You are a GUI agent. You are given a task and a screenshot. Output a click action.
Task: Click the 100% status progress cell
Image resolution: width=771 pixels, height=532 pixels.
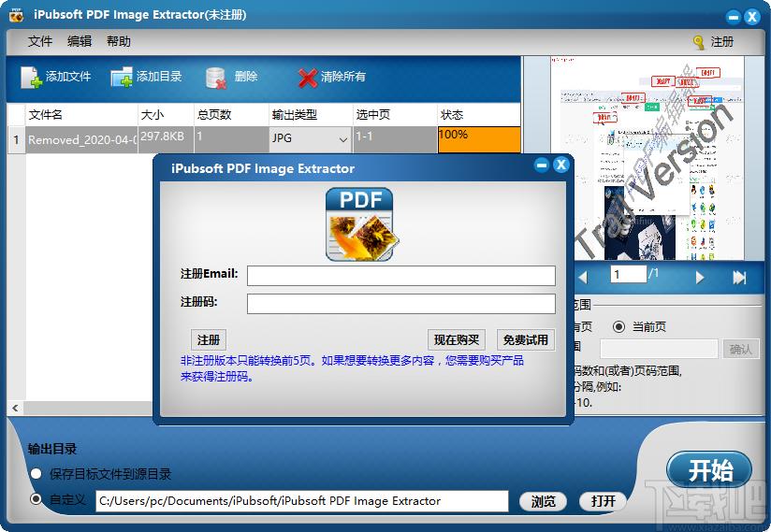tap(479, 139)
